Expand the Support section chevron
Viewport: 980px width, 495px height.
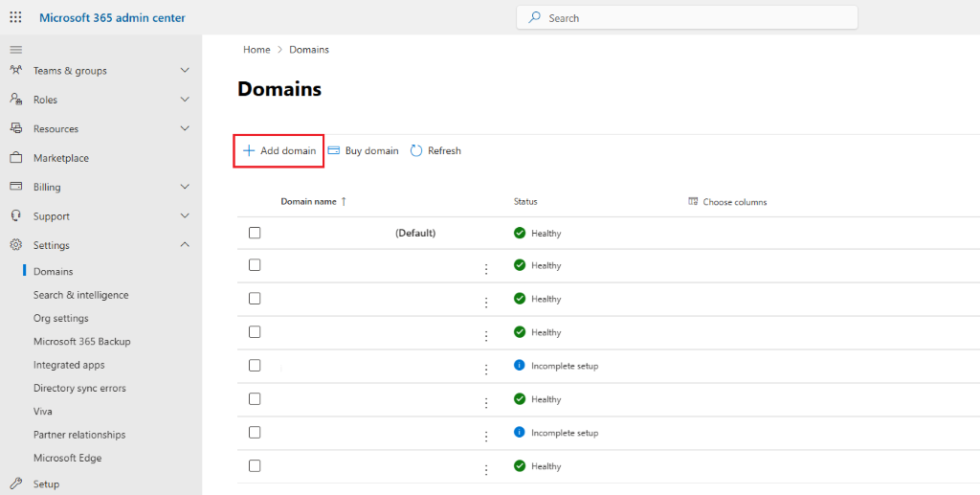point(185,215)
